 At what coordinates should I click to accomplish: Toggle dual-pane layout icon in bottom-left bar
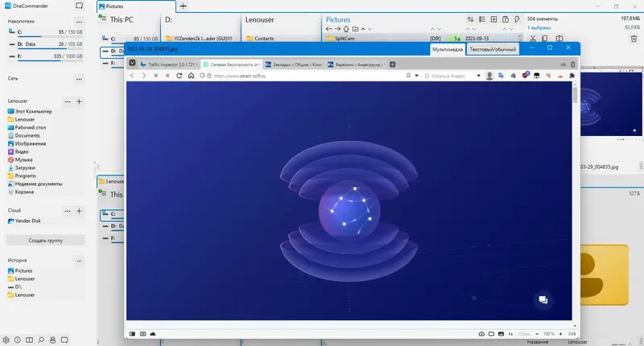(x=29, y=340)
